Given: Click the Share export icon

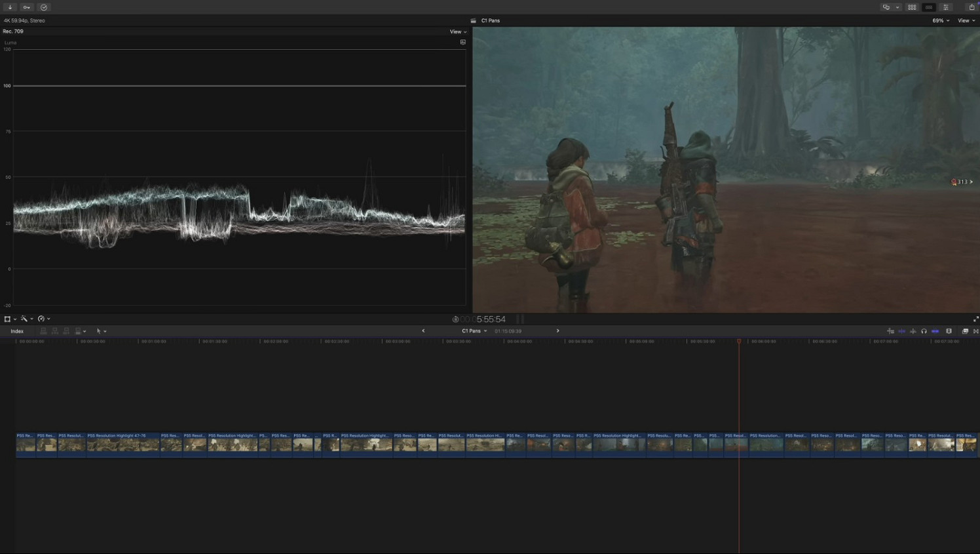Looking at the screenshot, I should (971, 7).
